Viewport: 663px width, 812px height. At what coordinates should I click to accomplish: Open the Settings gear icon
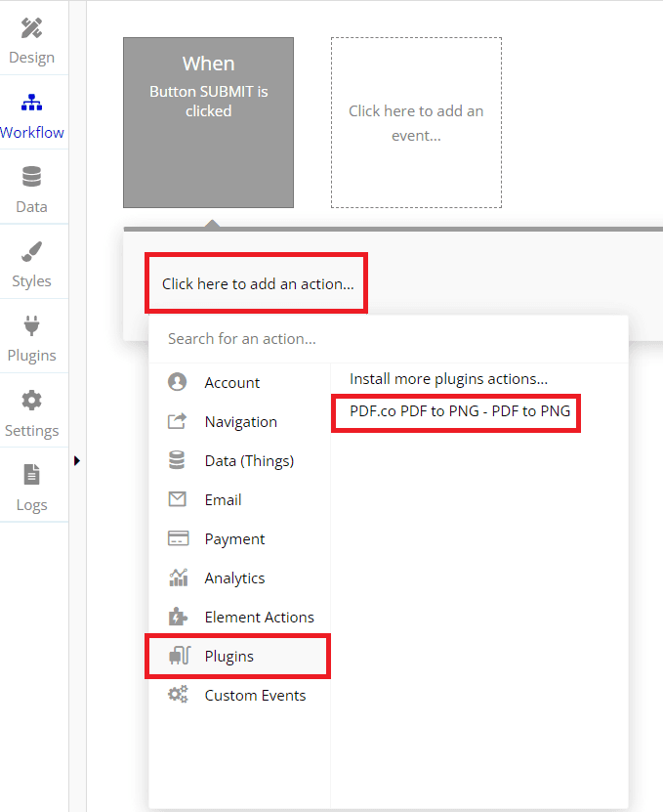pos(31,401)
